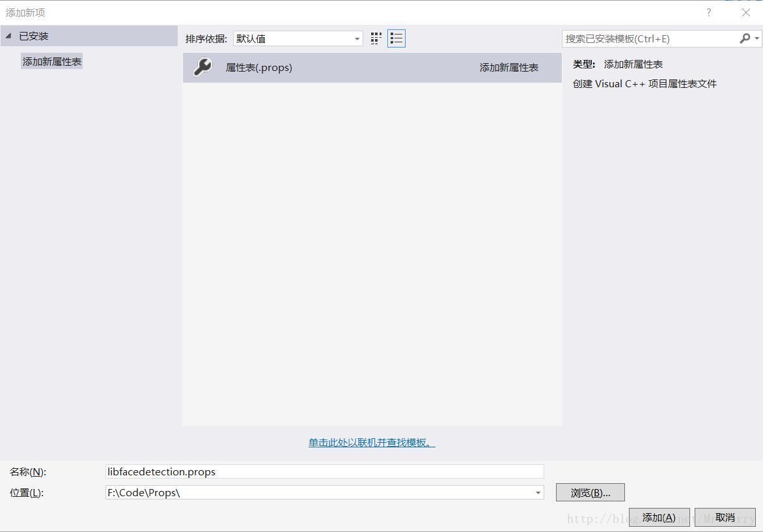763x532 pixels.
Task: Open the 位置 path history dropdown
Action: (x=538, y=492)
